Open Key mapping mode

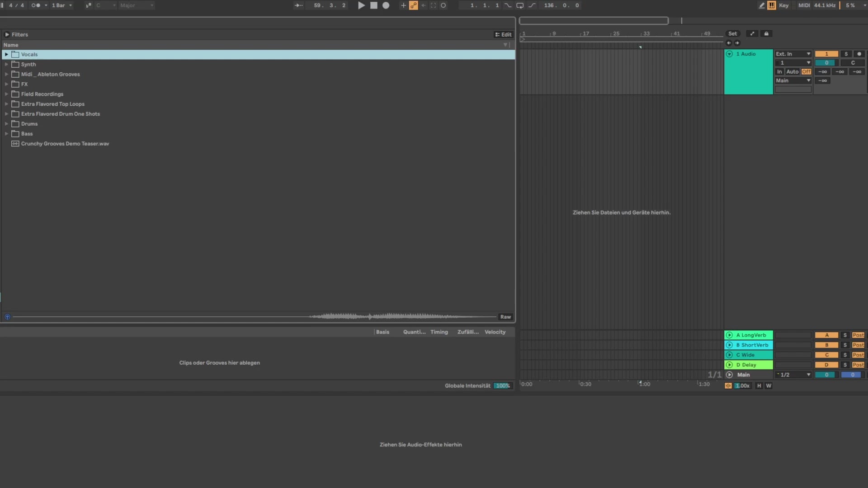[x=783, y=5]
